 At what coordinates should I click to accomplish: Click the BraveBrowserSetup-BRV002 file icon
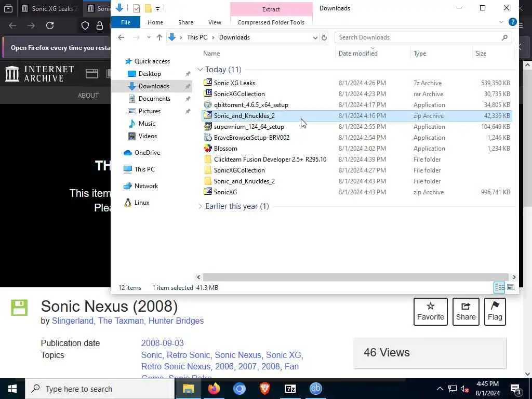coord(208,137)
